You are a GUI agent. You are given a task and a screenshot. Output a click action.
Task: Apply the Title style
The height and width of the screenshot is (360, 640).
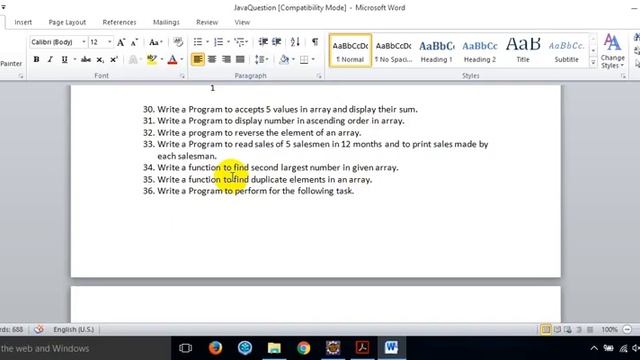pyautogui.click(x=523, y=51)
